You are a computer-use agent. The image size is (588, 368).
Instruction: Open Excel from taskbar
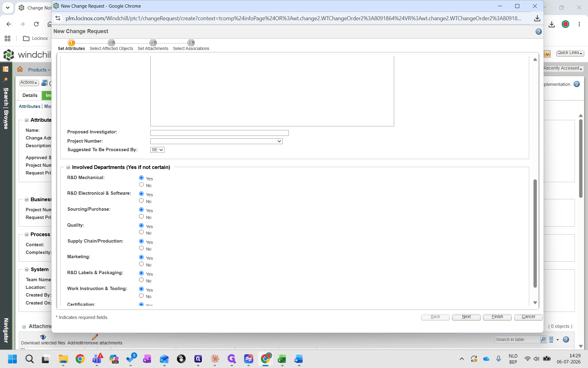282,359
